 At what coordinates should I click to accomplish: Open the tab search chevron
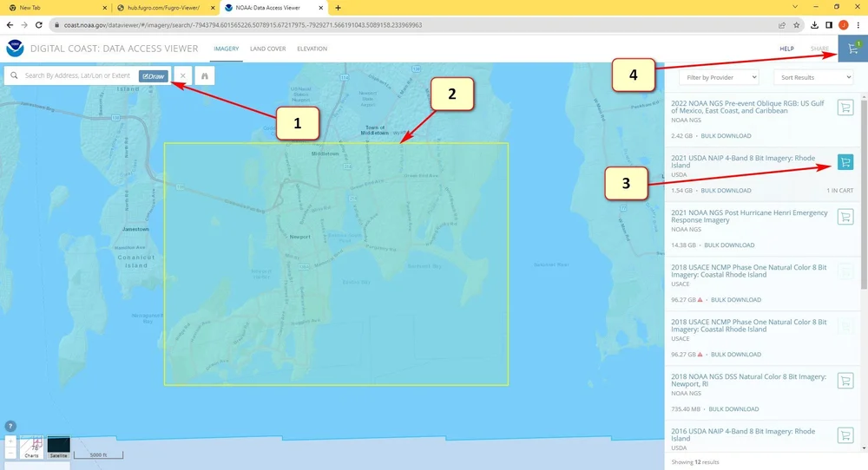coord(795,7)
